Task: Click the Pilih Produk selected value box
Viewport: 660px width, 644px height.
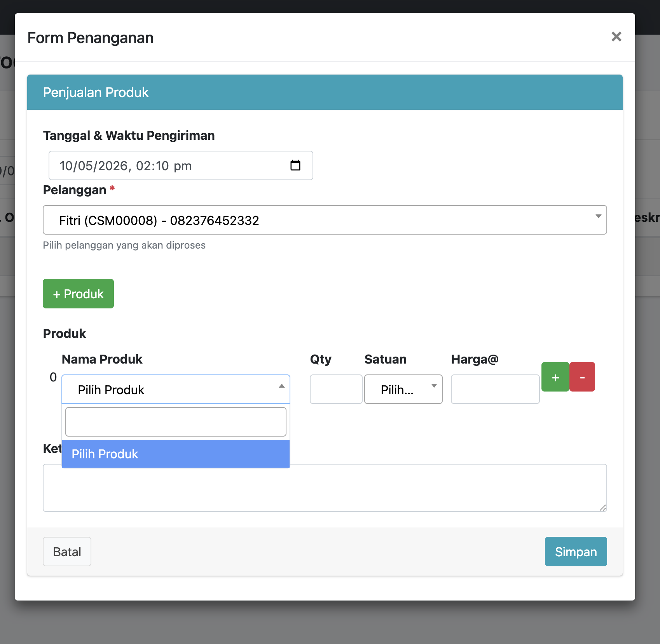Action: [176, 389]
